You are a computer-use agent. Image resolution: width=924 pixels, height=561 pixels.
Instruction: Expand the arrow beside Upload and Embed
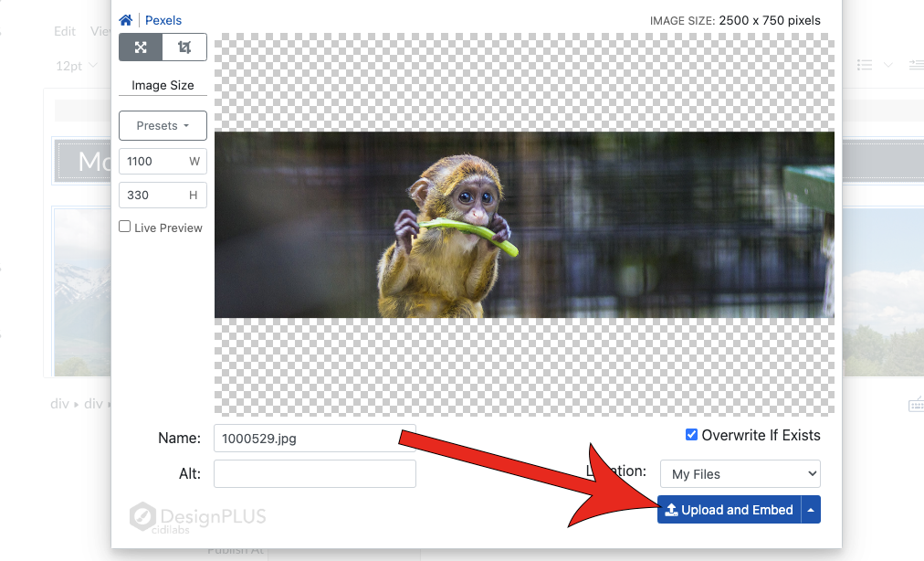point(813,509)
